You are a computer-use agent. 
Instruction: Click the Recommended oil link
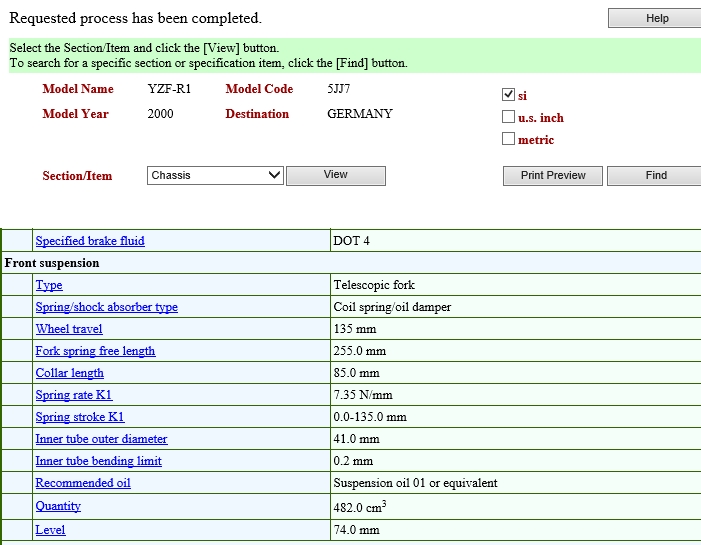83,483
